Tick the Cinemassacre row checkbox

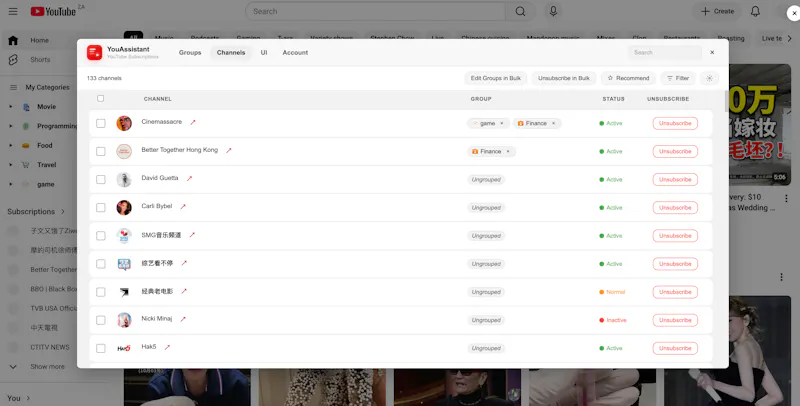tap(101, 123)
